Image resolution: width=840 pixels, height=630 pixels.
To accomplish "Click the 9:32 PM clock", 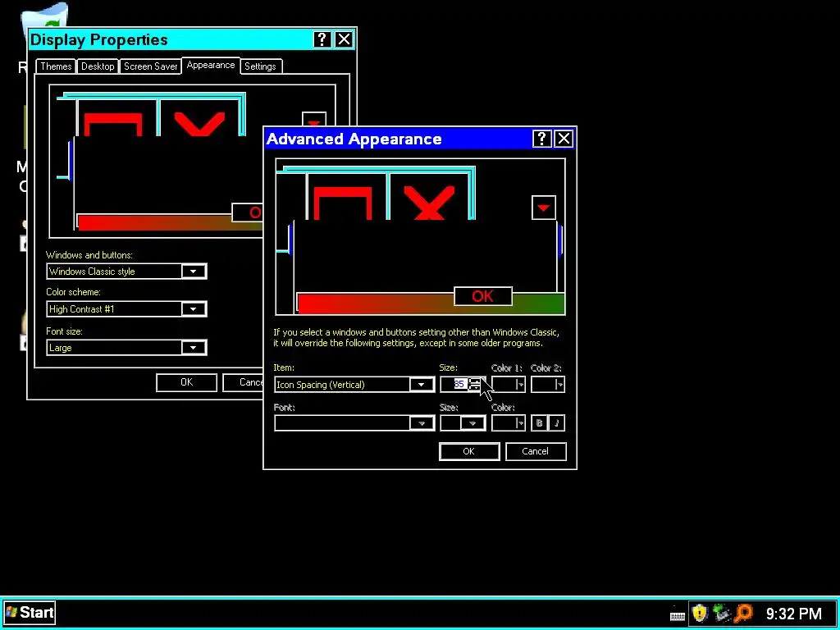I will [793, 614].
